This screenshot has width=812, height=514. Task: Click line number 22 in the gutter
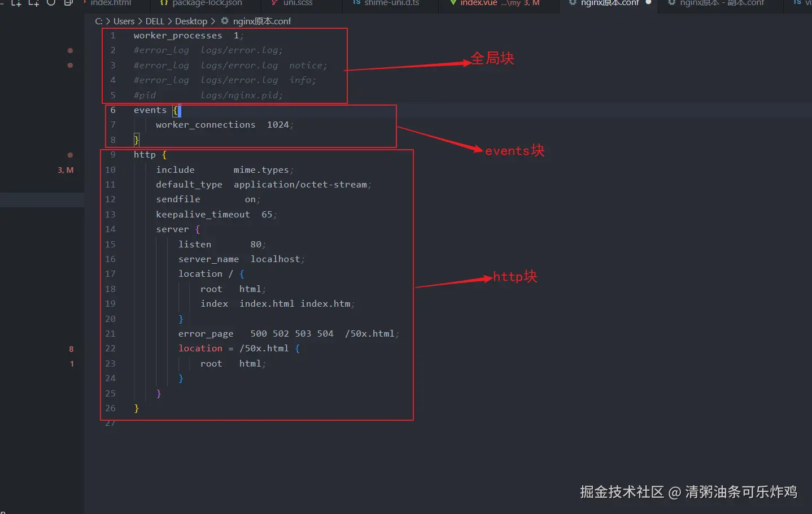110,349
